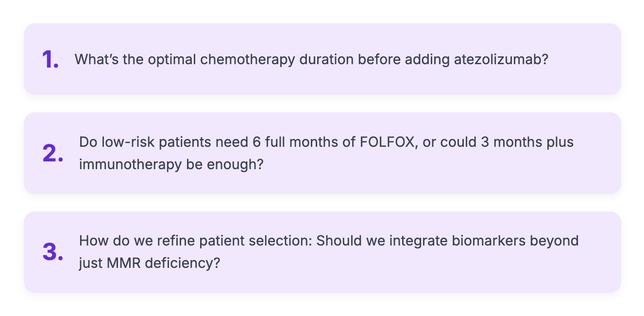The image size is (644, 316).
Task: Click the purple number 1 marker
Action: tap(51, 60)
